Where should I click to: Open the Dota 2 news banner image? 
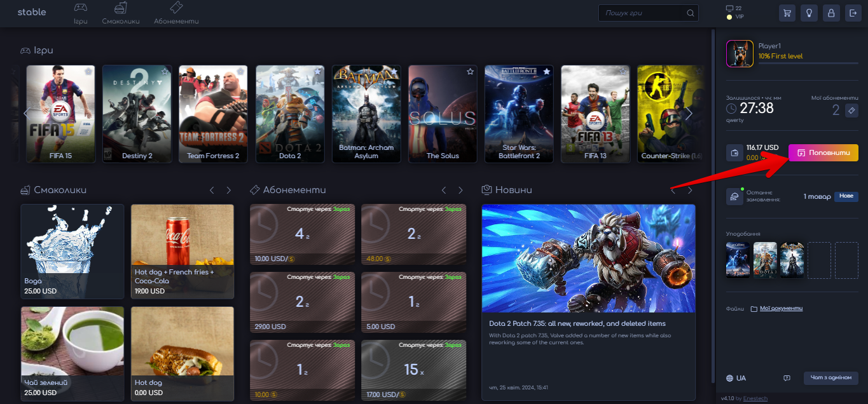[589, 259]
